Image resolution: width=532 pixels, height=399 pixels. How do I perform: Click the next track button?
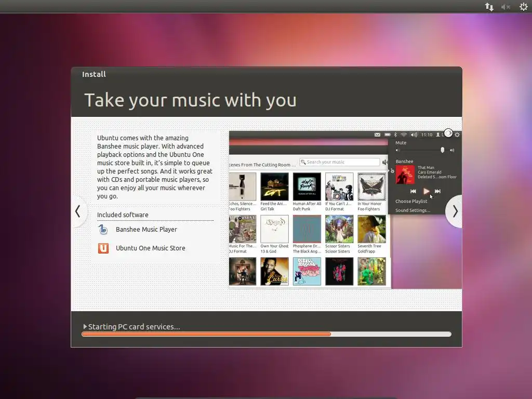(437, 191)
